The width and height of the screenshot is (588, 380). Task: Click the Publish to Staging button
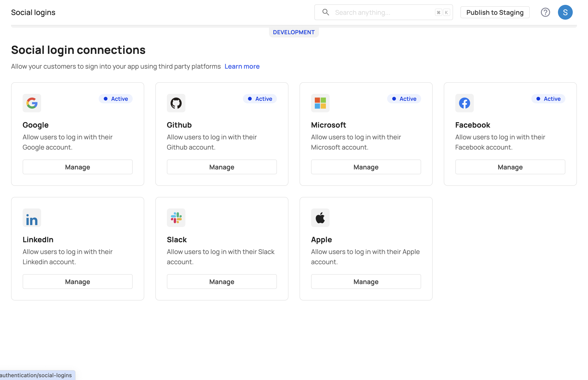click(494, 12)
